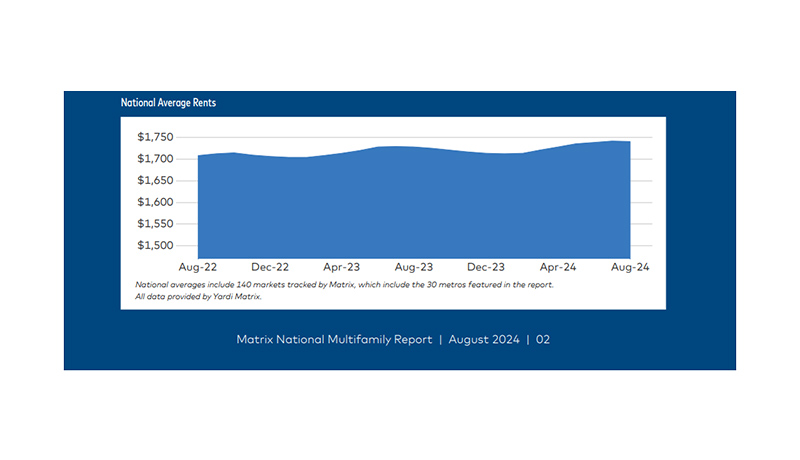Viewport: 800px width, 460px height.
Task: Select the Dec-22 x-axis label
Action: 270,269
